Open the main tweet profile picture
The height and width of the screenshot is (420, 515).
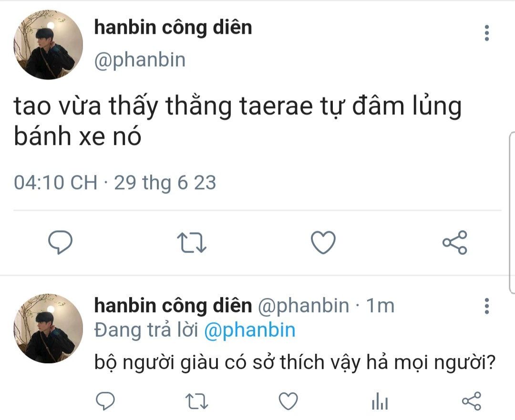(x=48, y=45)
